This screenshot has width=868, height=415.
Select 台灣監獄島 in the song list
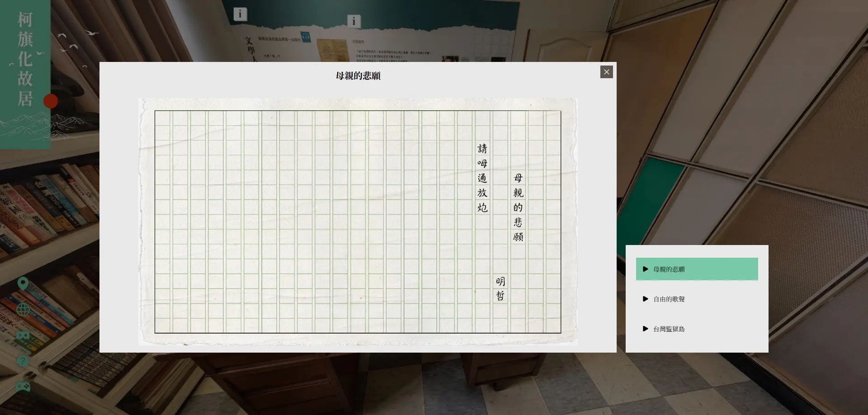point(669,329)
